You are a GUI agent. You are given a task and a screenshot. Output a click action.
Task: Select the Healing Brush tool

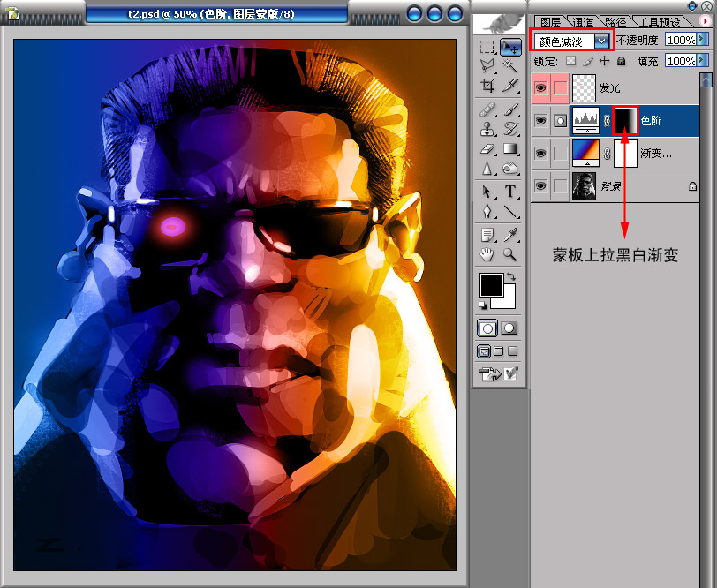click(x=487, y=109)
